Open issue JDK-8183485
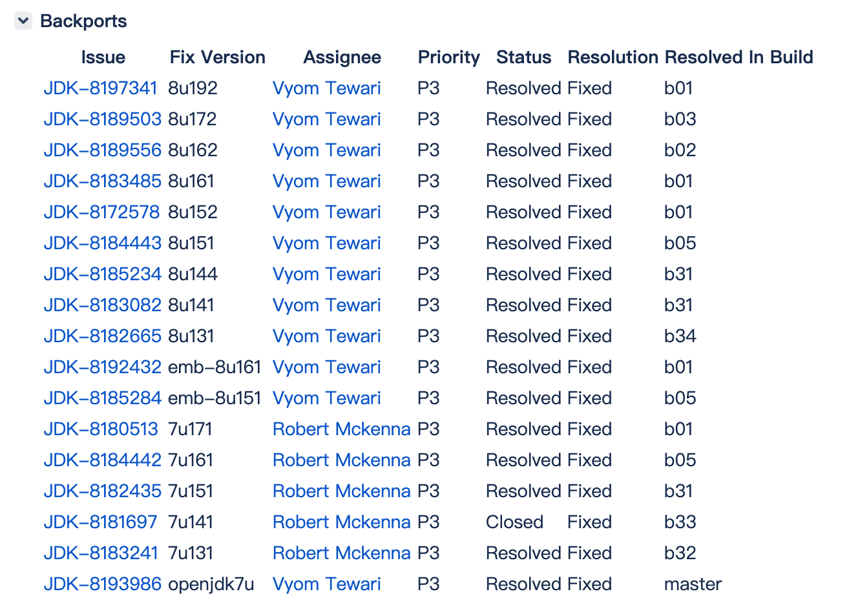Image resolution: width=849 pixels, height=616 pixels. pyautogui.click(x=102, y=181)
